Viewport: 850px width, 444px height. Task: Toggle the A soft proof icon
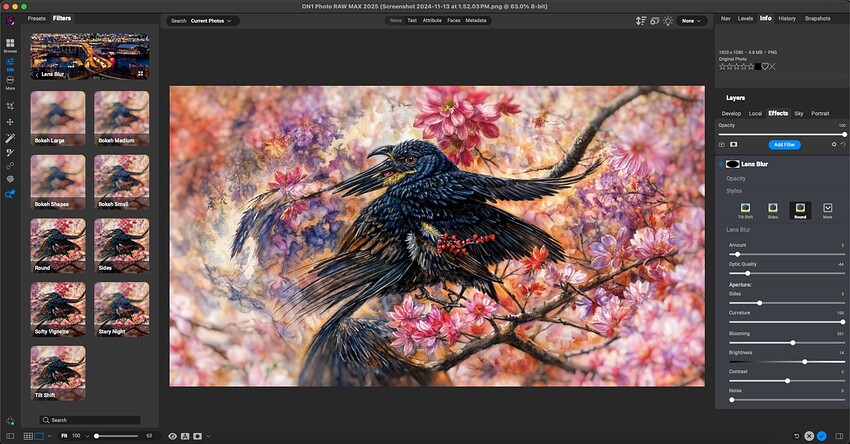[x=185, y=436]
